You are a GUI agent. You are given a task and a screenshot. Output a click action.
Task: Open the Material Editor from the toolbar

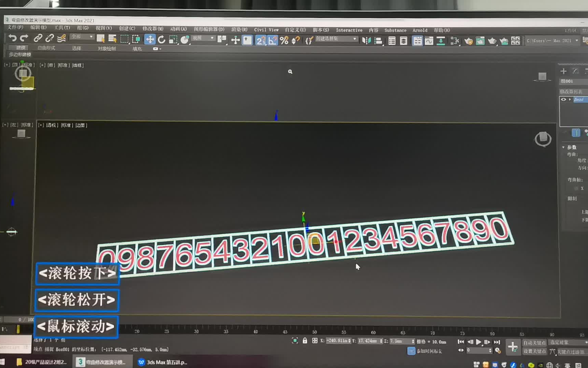pyautogui.click(x=469, y=41)
